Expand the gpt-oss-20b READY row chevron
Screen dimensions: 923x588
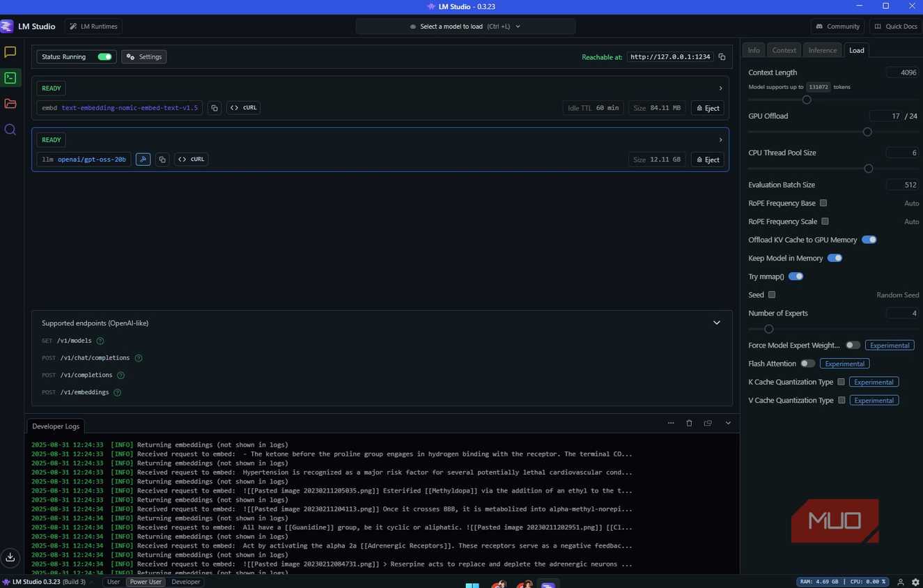[x=720, y=140]
